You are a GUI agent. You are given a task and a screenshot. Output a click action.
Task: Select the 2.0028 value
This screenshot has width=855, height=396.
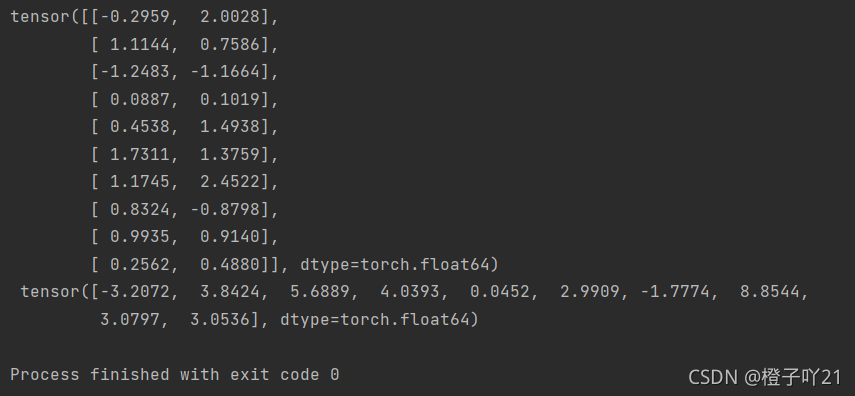tap(230, 17)
